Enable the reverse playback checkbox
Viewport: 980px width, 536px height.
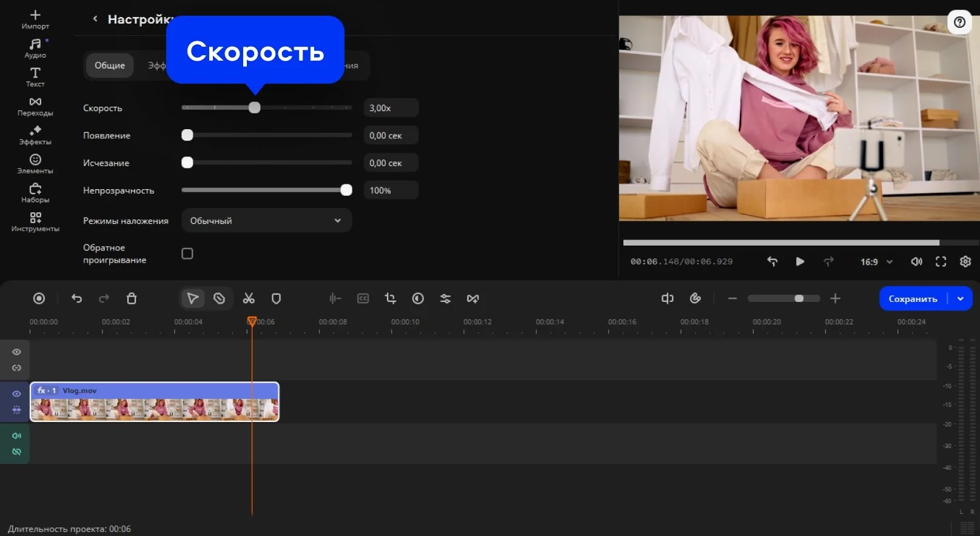click(187, 253)
